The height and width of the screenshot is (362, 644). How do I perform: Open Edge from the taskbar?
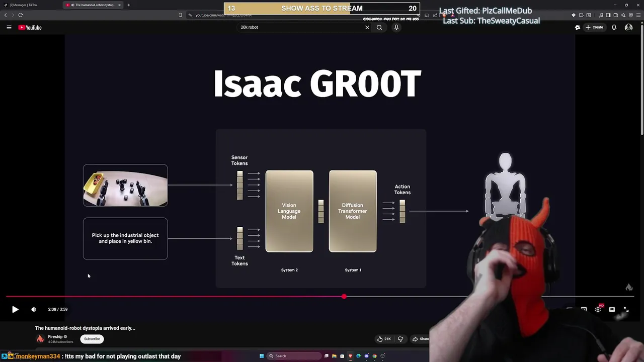pos(358,356)
